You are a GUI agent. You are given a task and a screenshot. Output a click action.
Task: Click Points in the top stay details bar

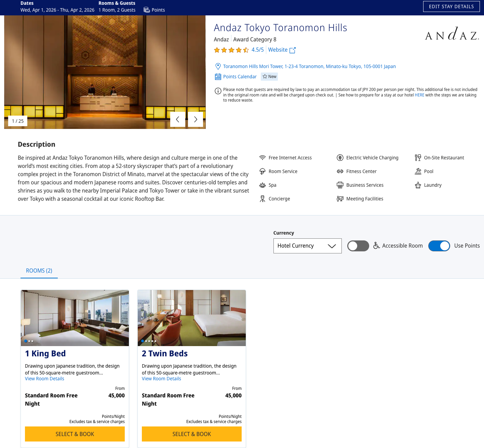click(x=154, y=10)
